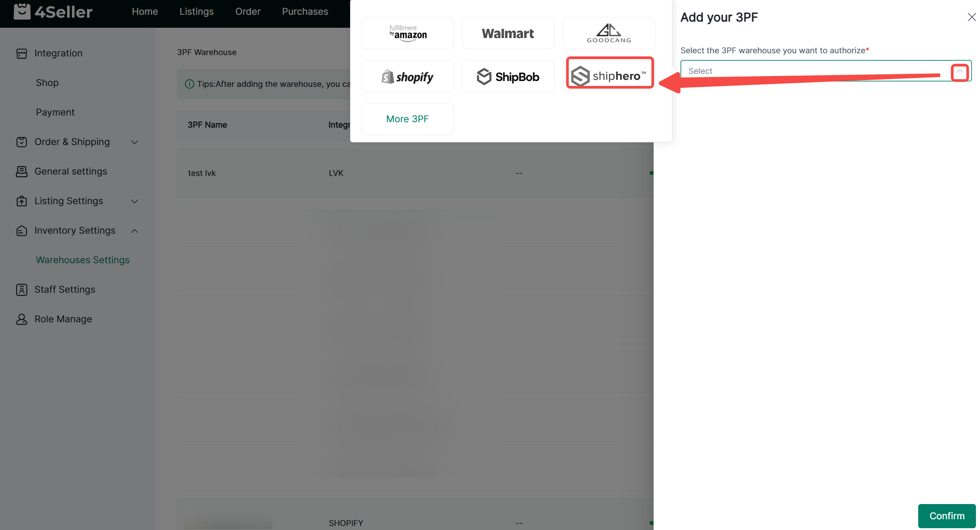Expand the Listing Settings chevron
Image resolution: width=980 pixels, height=530 pixels.
click(x=134, y=201)
